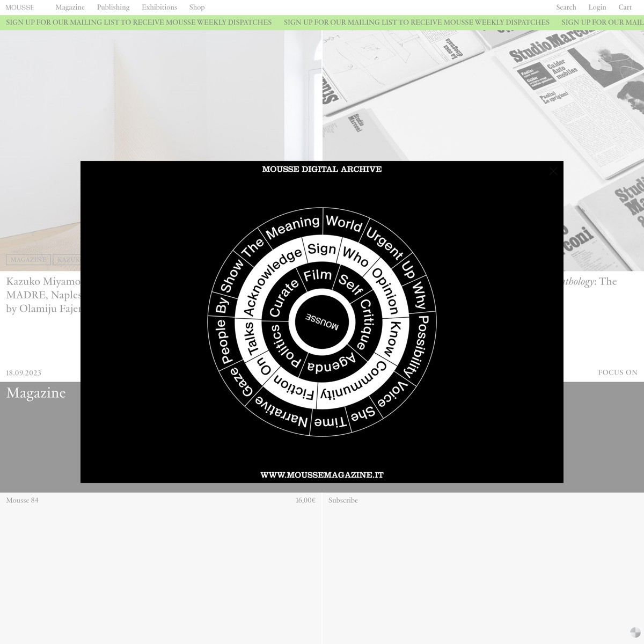Click the "Film" segment in the Mousse wheel
Viewport: 644px width, 644px height.
point(318,275)
